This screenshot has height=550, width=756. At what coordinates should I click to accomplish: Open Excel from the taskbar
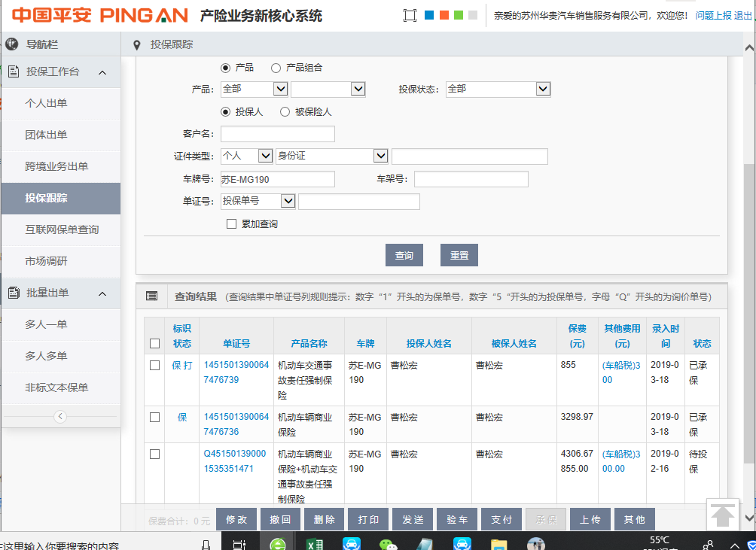[314, 544]
